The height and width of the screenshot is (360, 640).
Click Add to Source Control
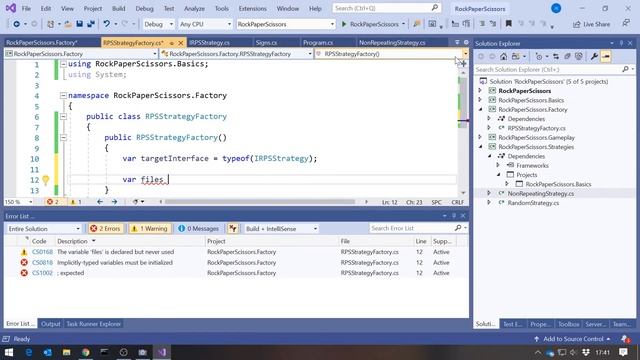(573, 339)
